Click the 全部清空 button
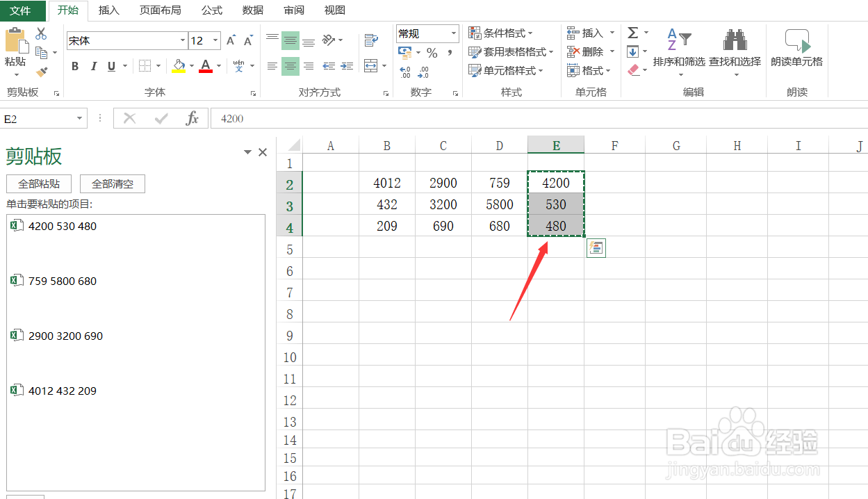Viewport: 868px width, 499px height. [x=112, y=183]
